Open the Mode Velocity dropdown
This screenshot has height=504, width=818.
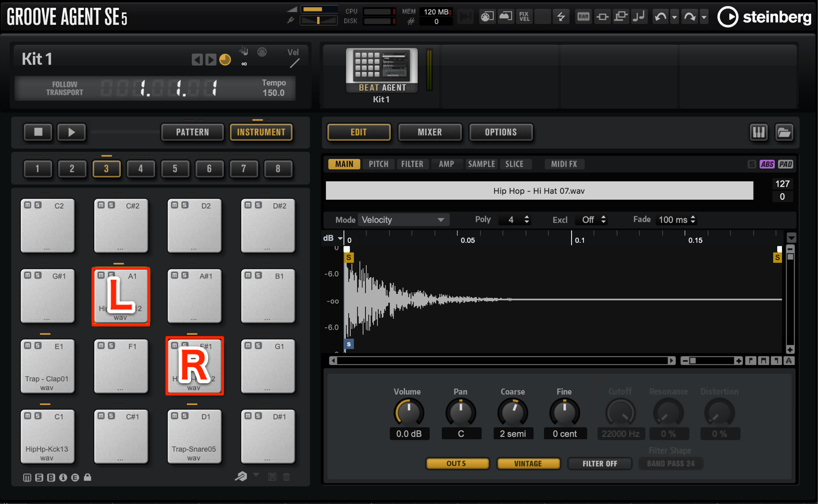403,220
